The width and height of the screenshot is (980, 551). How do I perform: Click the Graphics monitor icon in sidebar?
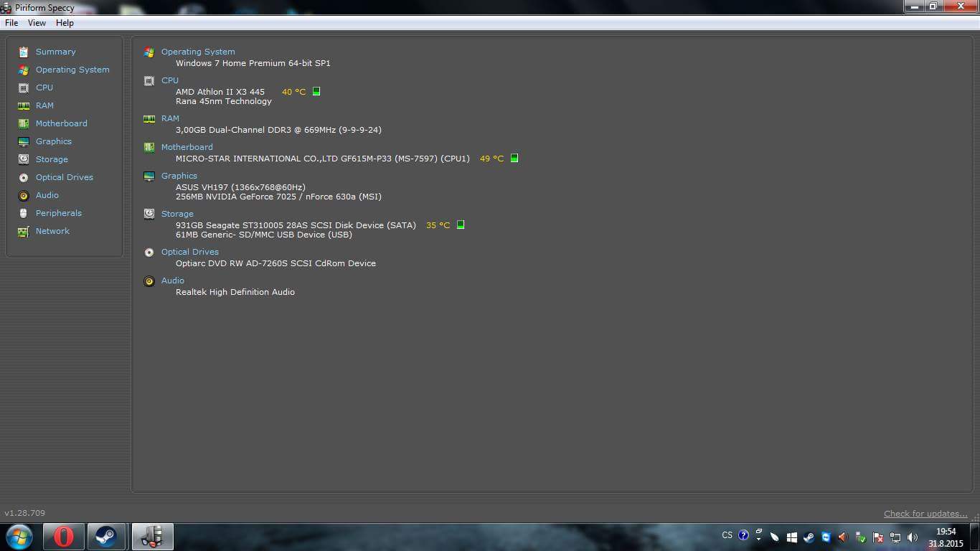point(24,141)
